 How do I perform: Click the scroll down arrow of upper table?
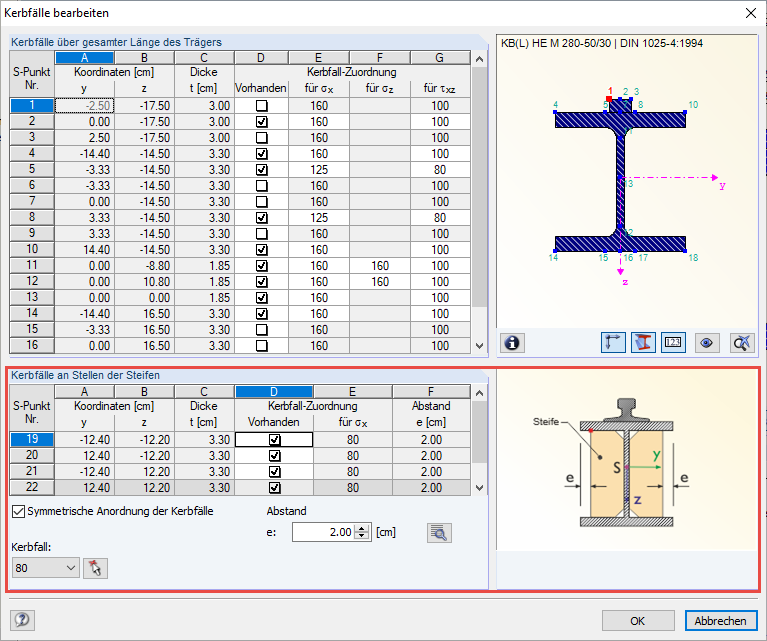point(479,345)
